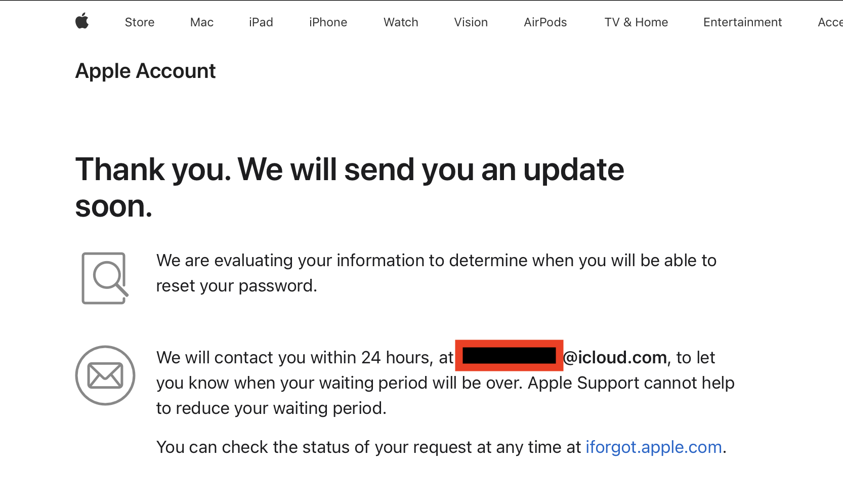Click the envelope mail icon
The width and height of the screenshot is (843, 504).
click(x=105, y=375)
